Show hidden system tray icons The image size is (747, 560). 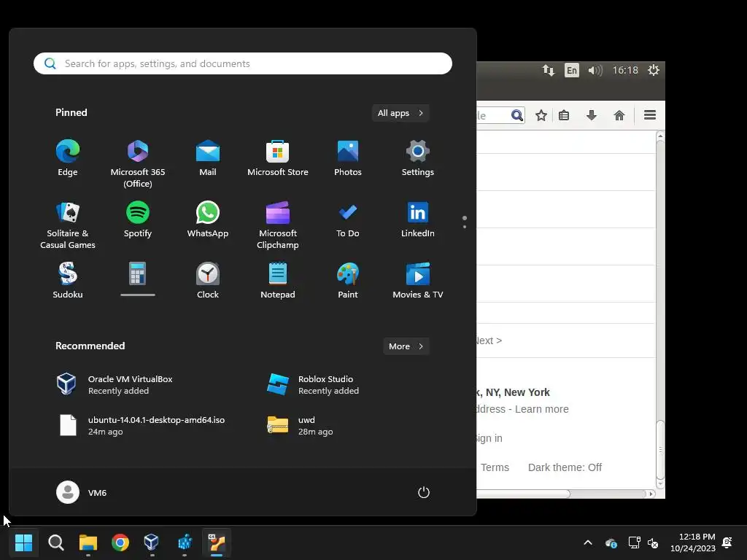point(588,542)
